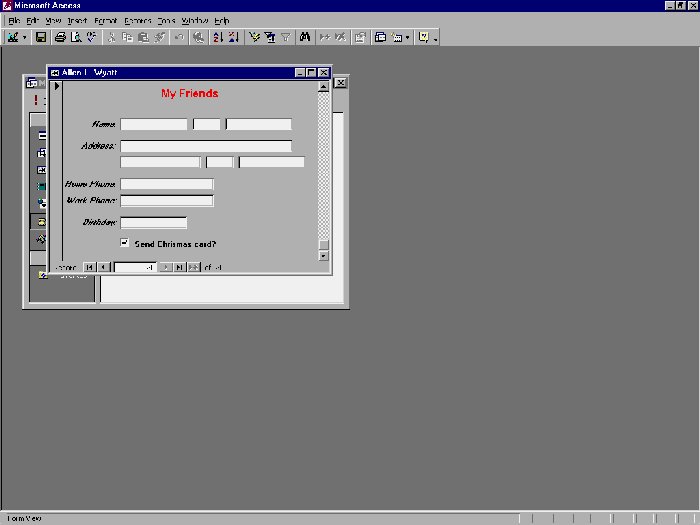Click the form's scroll down arrow
The height and width of the screenshot is (525, 700).
tap(323, 256)
